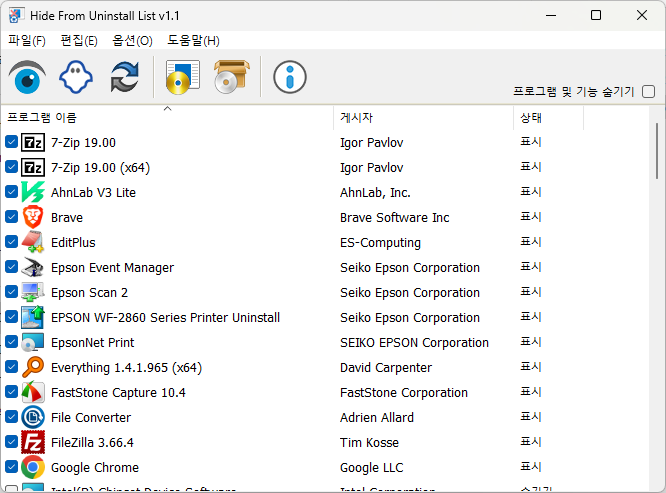Click the ghost hide-from-list toolbar icon
Image resolution: width=666 pixels, height=493 pixels.
[x=76, y=77]
